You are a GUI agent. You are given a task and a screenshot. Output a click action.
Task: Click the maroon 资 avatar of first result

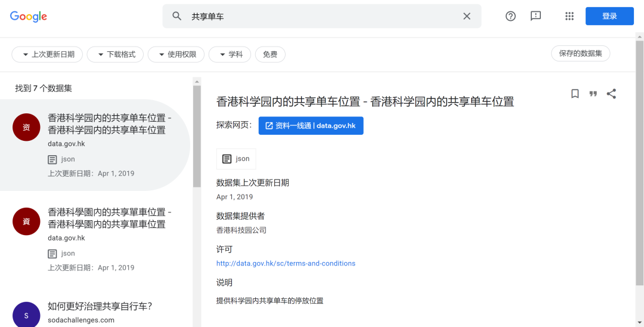(26, 127)
